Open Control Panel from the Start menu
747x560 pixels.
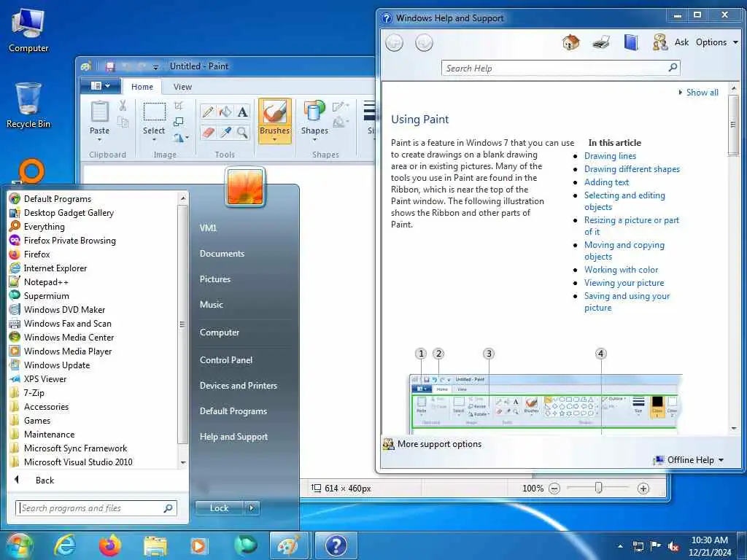pyautogui.click(x=226, y=360)
